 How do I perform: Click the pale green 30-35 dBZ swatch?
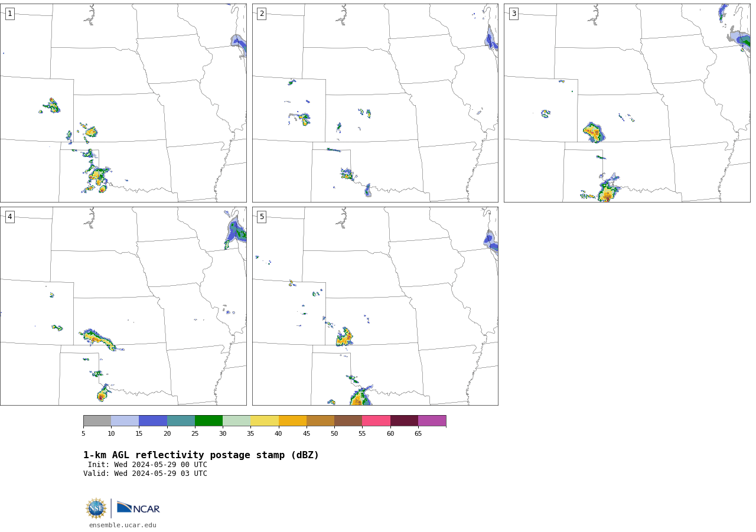[x=236, y=421]
